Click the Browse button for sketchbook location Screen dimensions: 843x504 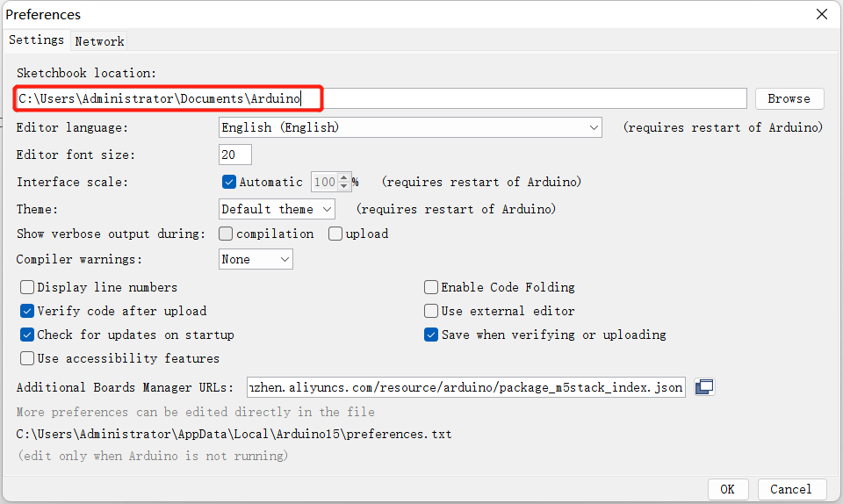pos(789,98)
